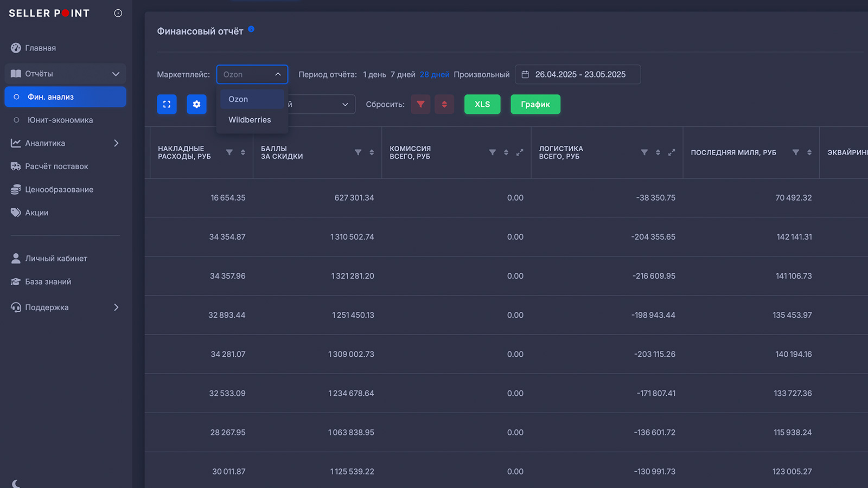Go to Ценообразование section
Screen dimensions: 868x488
pos(59,190)
